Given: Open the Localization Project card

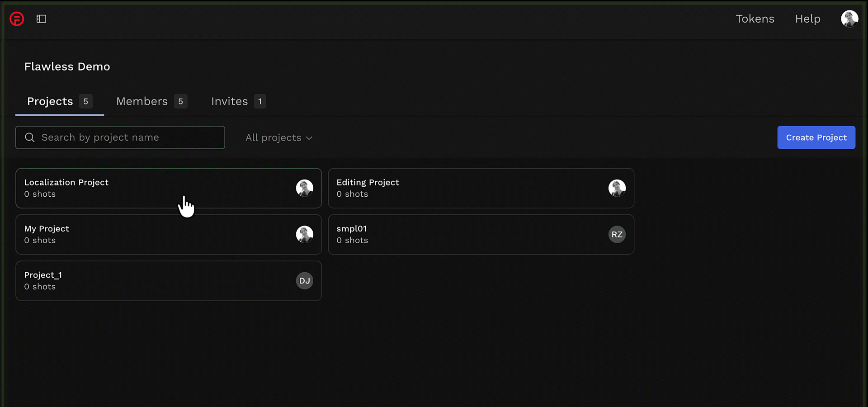Looking at the screenshot, I should (169, 188).
